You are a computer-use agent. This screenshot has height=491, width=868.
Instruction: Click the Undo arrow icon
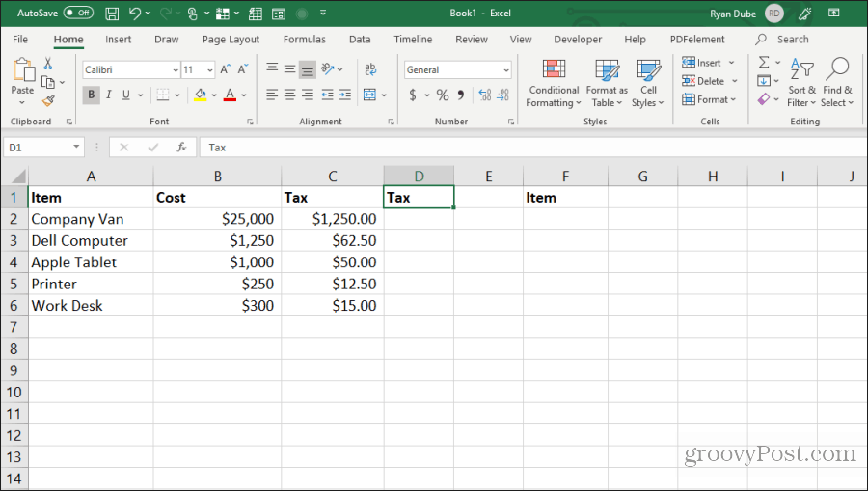coord(134,14)
